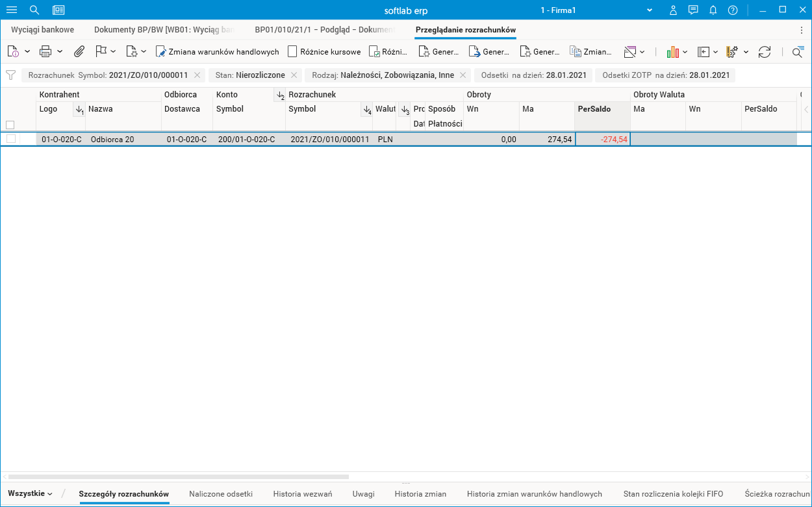Viewport: 812px width, 507px height.
Task: Open Uwagi bottom tab
Action: click(364, 493)
